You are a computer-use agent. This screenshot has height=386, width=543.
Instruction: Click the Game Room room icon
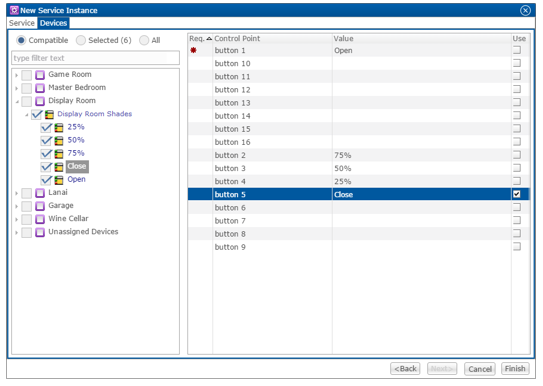click(40, 75)
